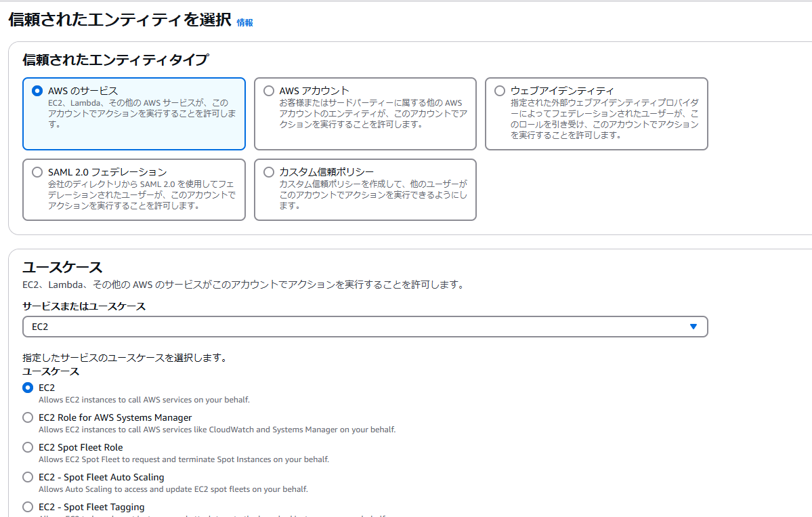Choose ウェブアイデンティティ entity type
812x517 pixels.
[x=500, y=91]
